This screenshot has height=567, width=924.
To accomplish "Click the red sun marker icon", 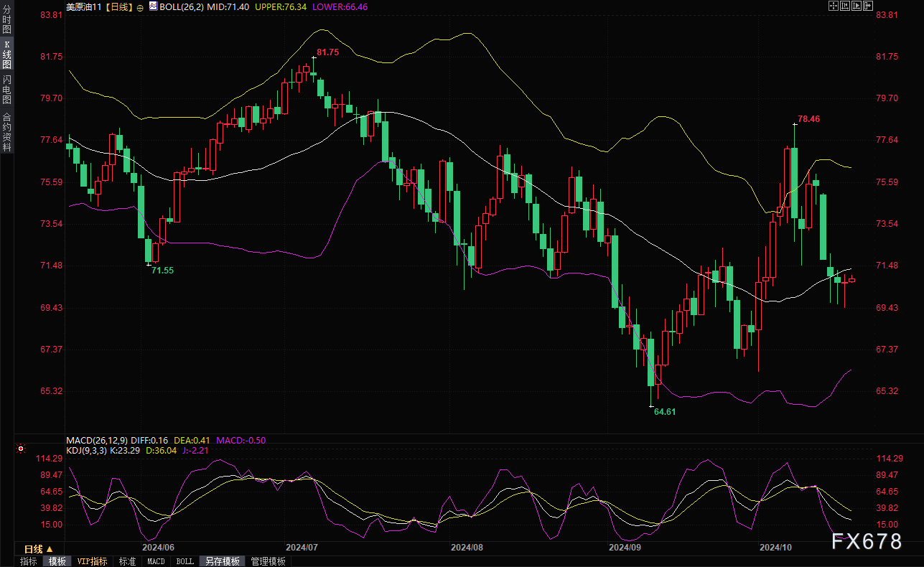I will click(21, 449).
